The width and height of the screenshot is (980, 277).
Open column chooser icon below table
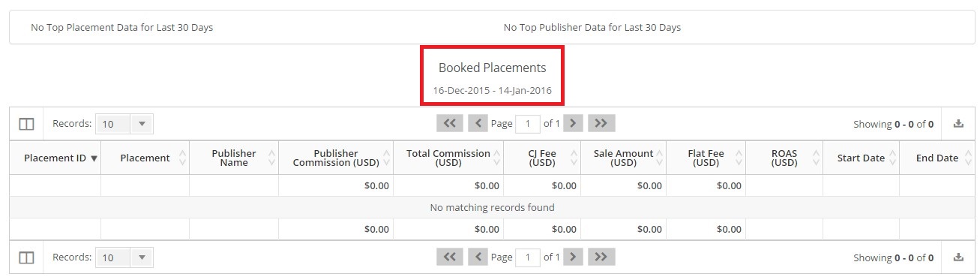(x=26, y=257)
